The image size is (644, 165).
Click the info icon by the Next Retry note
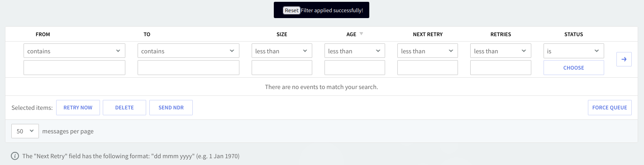point(15,156)
